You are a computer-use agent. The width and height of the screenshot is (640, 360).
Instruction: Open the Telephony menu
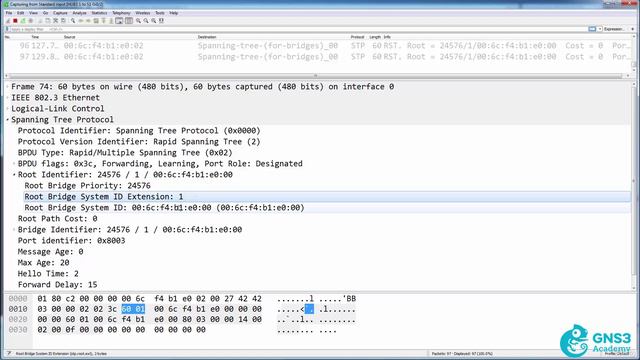point(121,13)
